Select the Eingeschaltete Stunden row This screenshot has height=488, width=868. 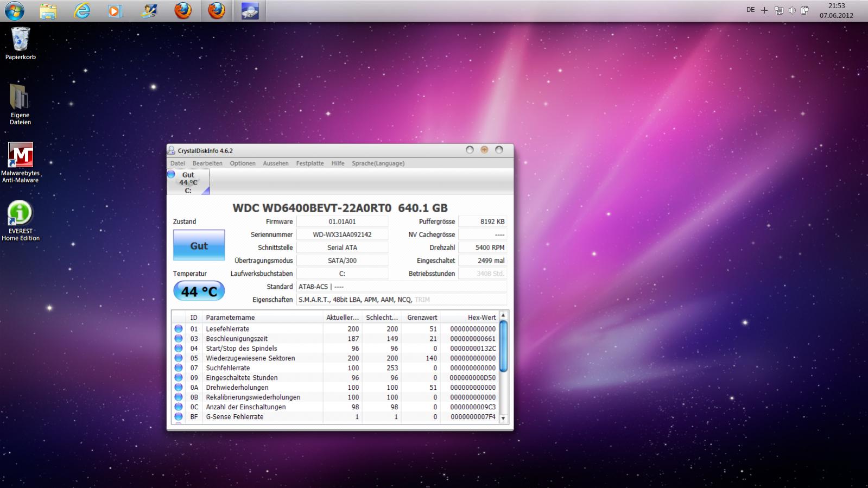pyautogui.click(x=335, y=378)
